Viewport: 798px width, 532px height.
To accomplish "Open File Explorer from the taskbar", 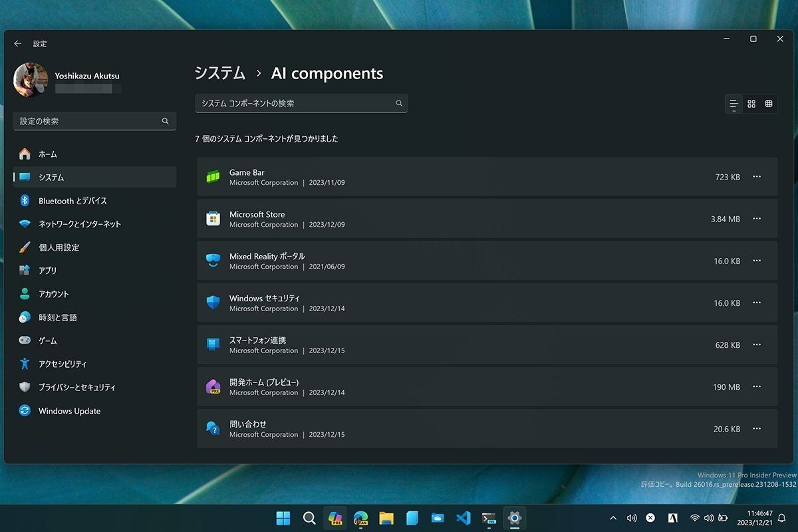I will pyautogui.click(x=386, y=518).
